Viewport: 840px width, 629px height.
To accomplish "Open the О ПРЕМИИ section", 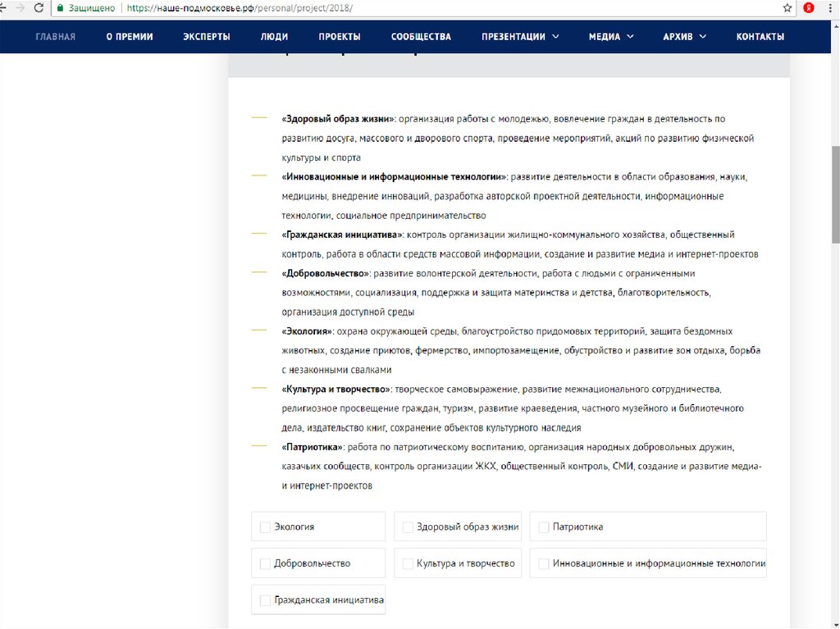I will 129,36.
